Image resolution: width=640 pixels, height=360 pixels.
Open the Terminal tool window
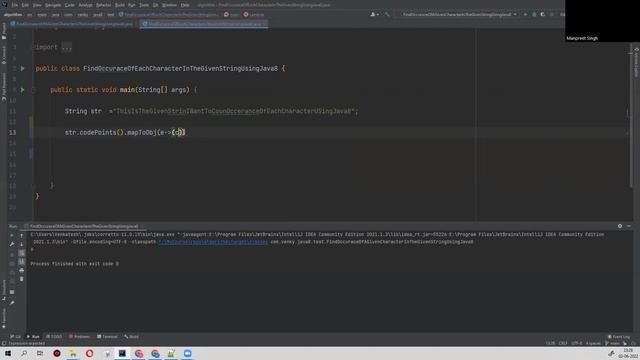(x=107, y=337)
